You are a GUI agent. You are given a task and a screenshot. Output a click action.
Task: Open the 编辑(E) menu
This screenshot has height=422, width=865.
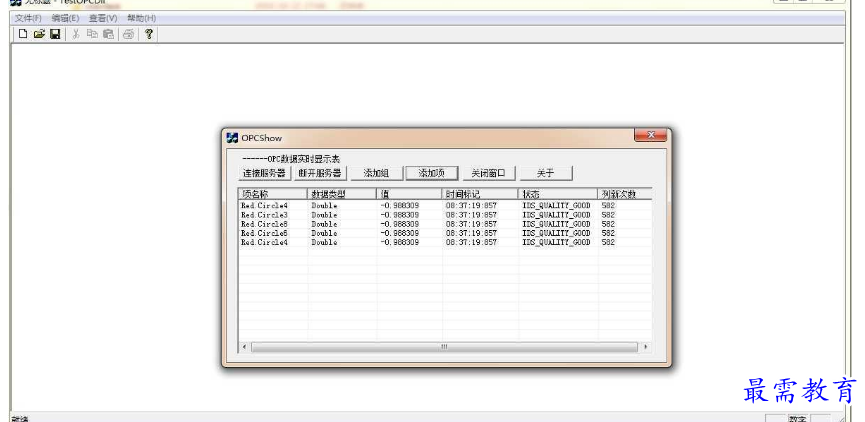(65, 18)
